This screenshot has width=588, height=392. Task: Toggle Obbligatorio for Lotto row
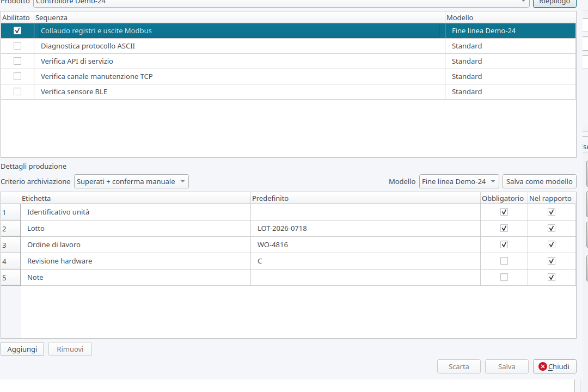point(504,229)
